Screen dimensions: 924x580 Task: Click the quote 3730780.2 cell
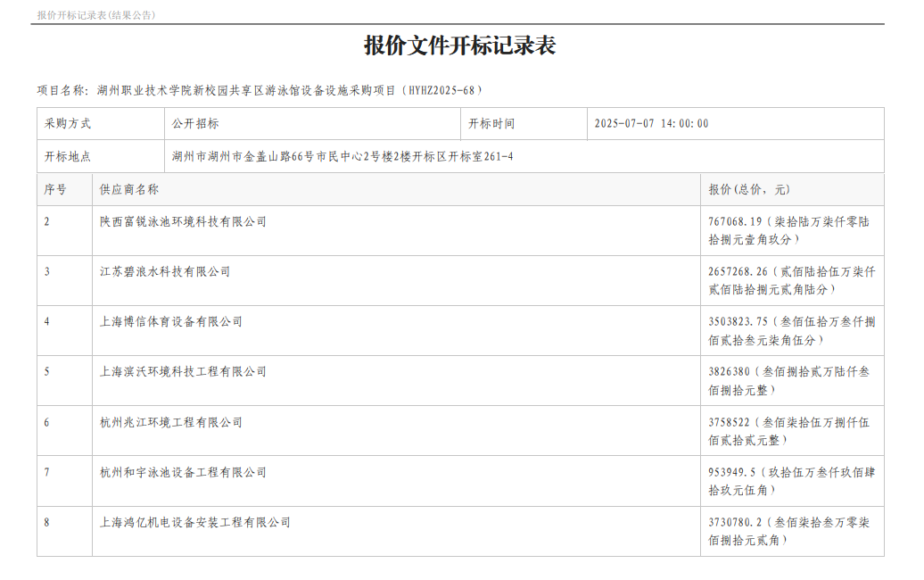(x=793, y=531)
